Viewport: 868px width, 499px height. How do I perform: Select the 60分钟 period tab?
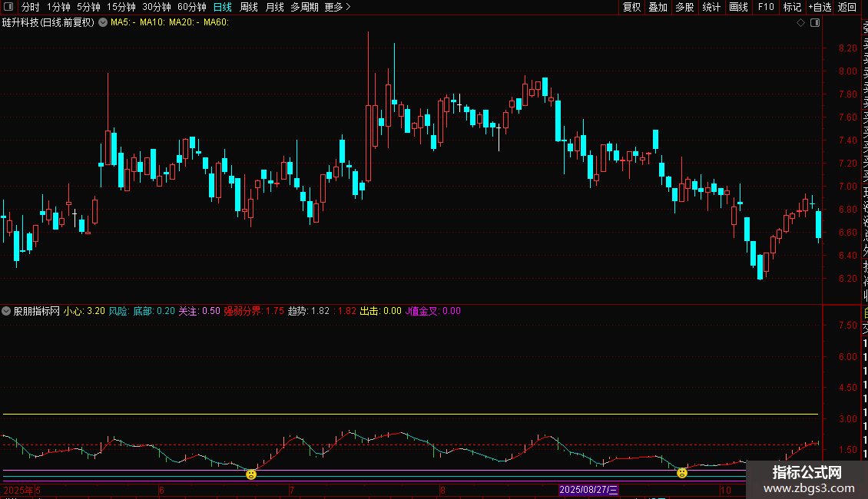(192, 7)
